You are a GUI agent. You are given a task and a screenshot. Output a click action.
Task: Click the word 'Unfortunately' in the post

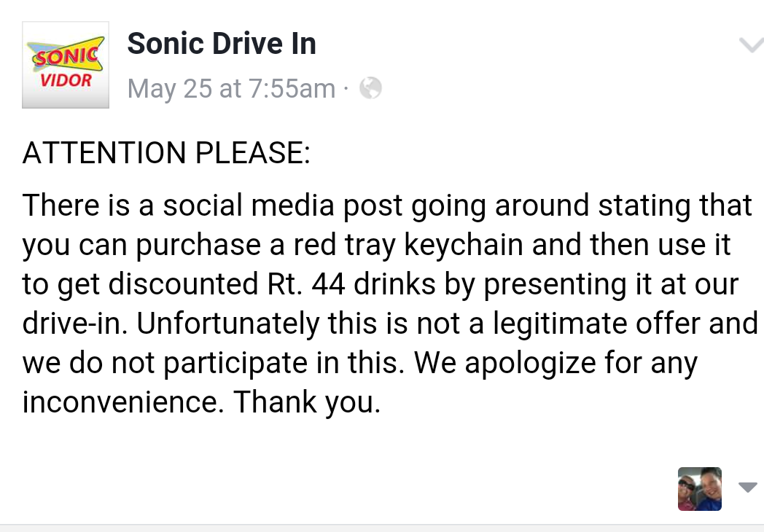[227, 324]
